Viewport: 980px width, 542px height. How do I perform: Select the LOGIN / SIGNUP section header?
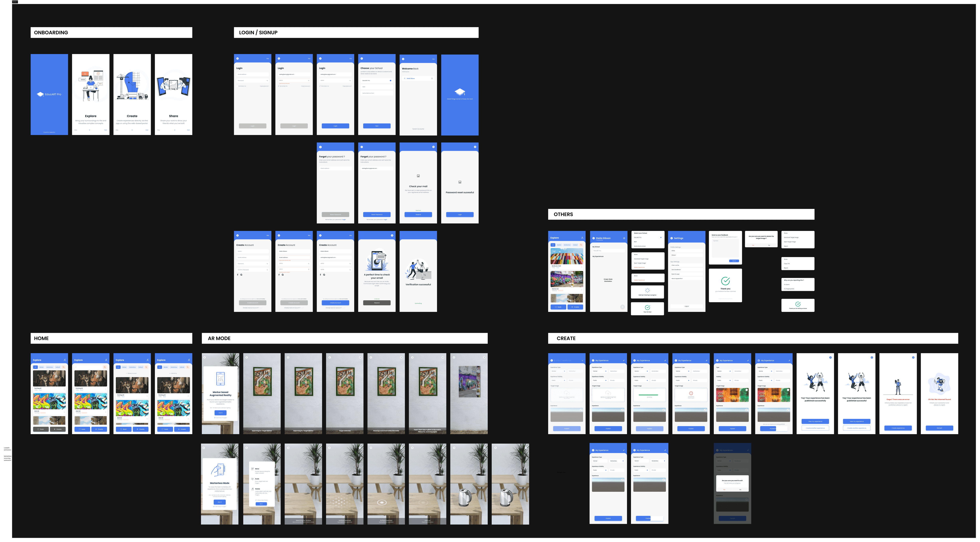coord(356,32)
